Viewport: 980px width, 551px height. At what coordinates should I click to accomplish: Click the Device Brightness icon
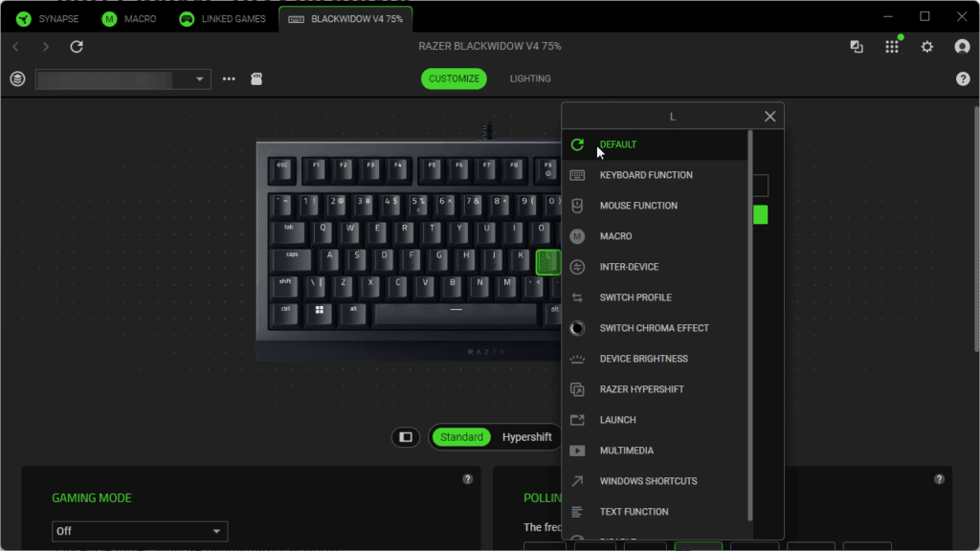(577, 359)
